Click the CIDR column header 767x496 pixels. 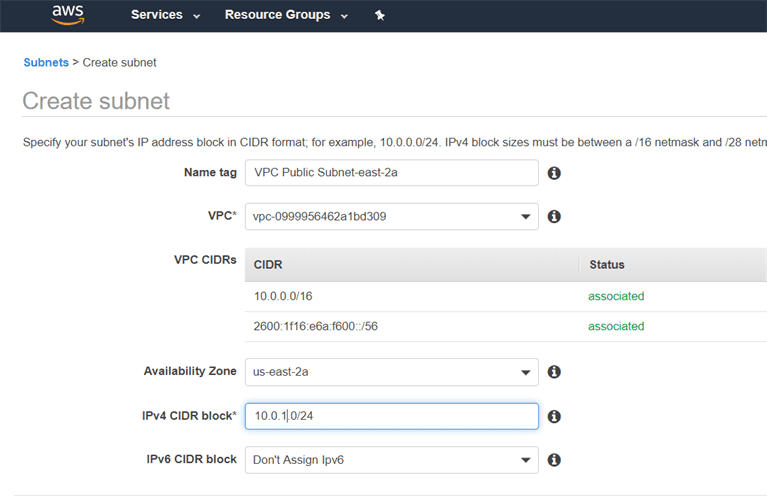click(x=269, y=265)
